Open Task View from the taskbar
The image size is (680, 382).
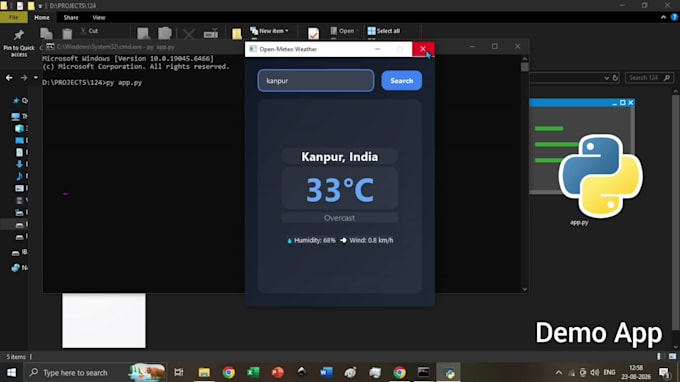pos(179,372)
